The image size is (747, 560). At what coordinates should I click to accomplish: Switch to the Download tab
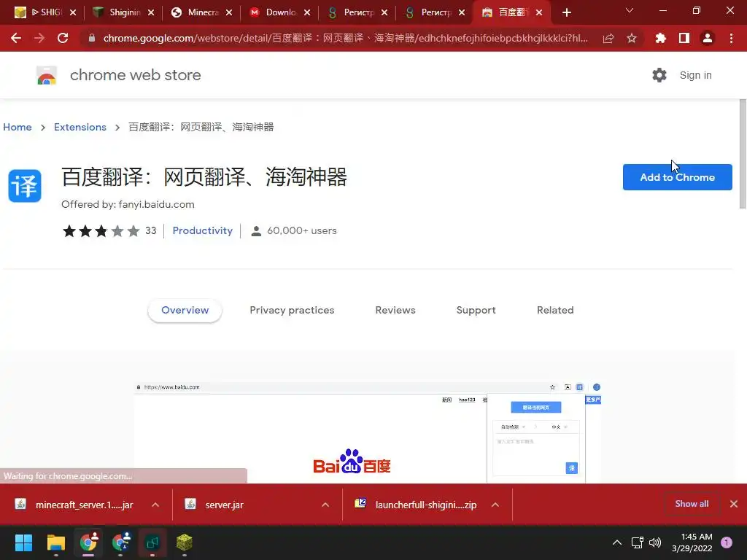click(x=279, y=12)
